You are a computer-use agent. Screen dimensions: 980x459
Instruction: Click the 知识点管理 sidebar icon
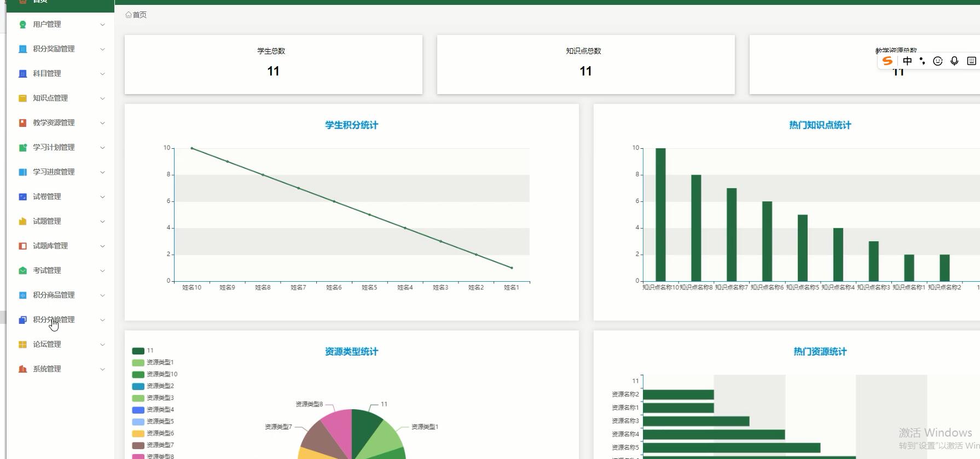pos(22,98)
